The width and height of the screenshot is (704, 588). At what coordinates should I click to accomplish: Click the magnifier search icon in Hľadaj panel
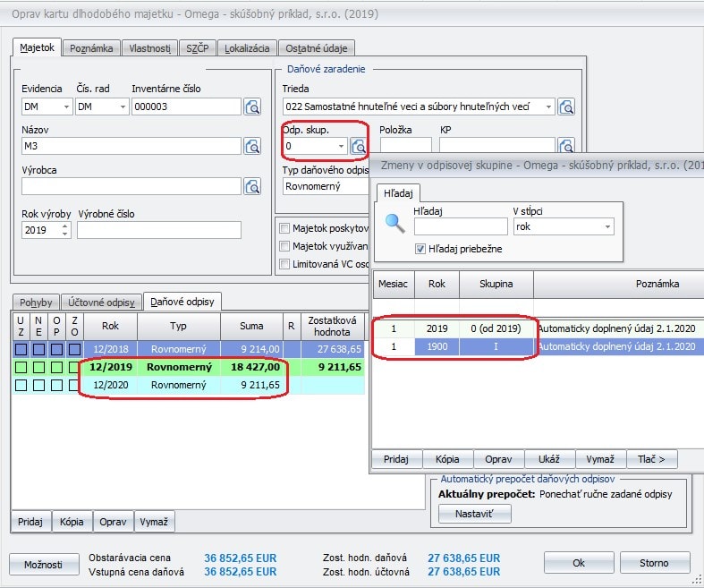394,224
